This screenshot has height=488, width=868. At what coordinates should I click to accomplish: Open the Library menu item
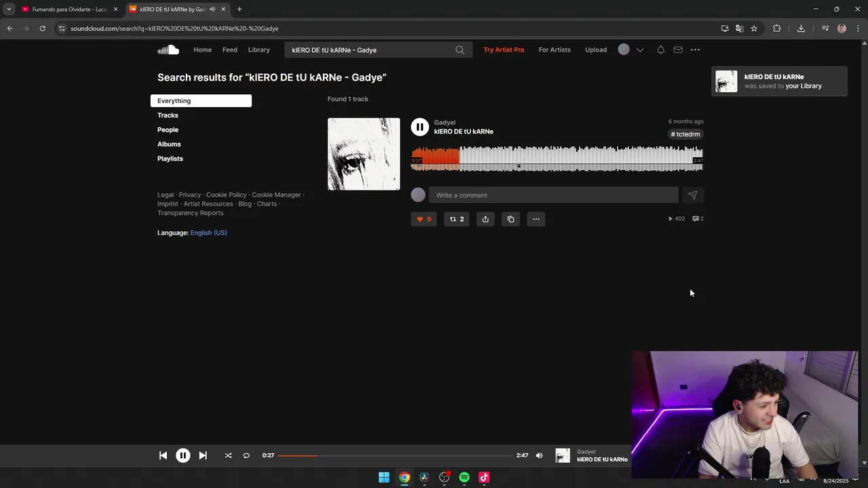click(x=259, y=49)
